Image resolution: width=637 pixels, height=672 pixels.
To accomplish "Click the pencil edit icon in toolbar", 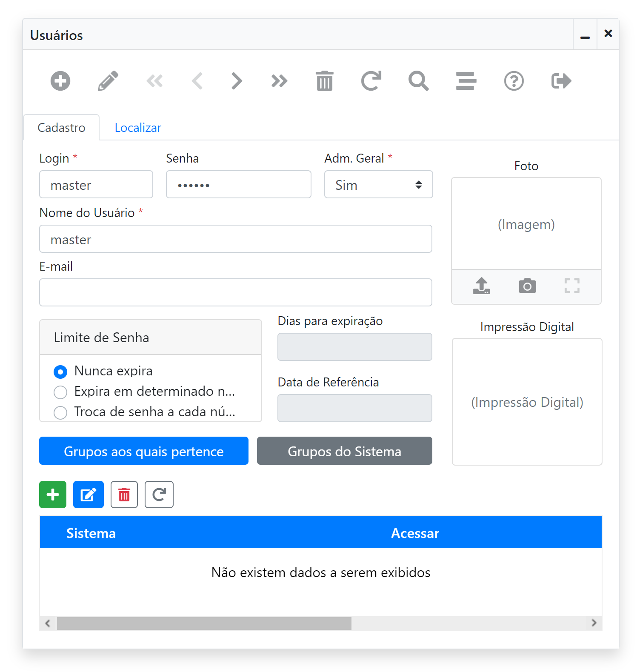I will coord(108,81).
